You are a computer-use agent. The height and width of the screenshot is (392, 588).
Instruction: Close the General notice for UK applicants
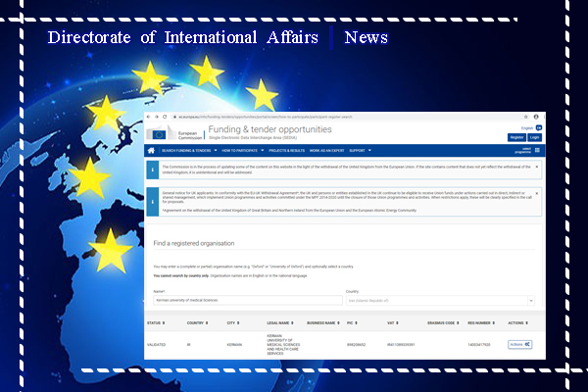coord(537,193)
